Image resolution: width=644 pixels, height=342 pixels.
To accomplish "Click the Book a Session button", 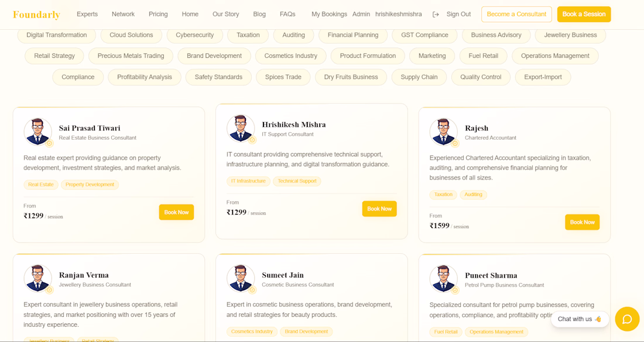I will (584, 15).
